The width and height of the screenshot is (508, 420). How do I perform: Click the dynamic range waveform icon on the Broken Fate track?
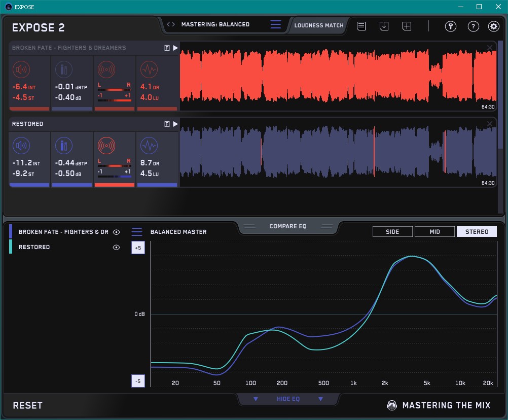pyautogui.click(x=149, y=69)
